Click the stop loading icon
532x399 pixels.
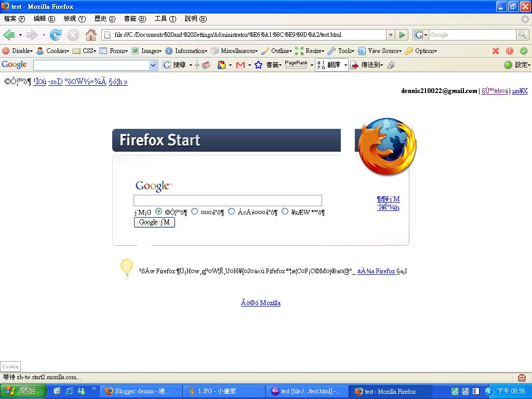tap(73, 35)
